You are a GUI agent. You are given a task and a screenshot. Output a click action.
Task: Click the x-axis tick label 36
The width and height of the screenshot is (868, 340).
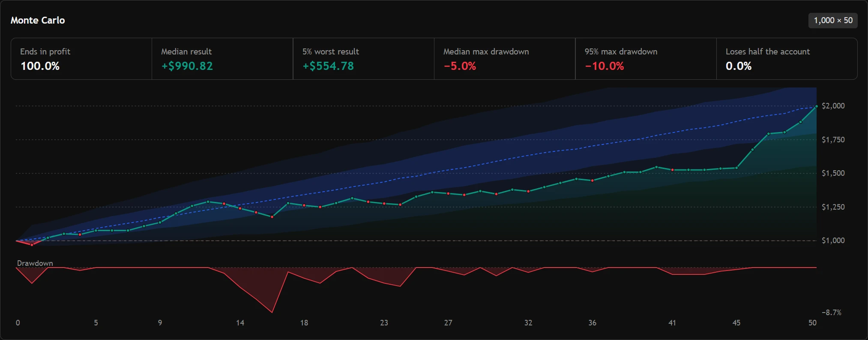coord(592,323)
